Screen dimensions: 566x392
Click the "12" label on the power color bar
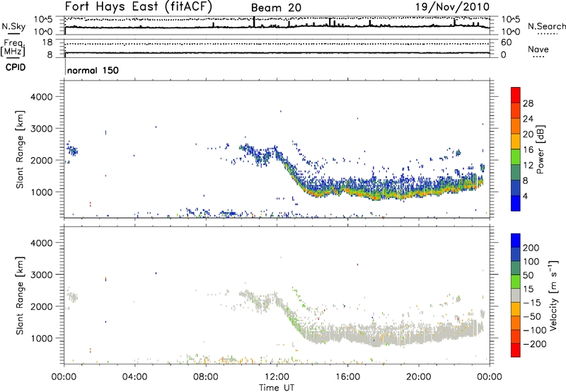(528, 166)
